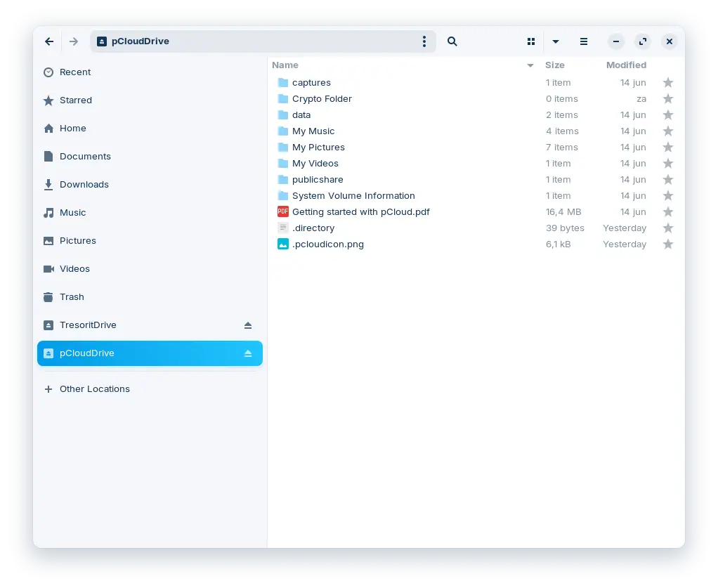Select the 'Crypto Folder' name
The image size is (718, 588).
(x=322, y=99)
